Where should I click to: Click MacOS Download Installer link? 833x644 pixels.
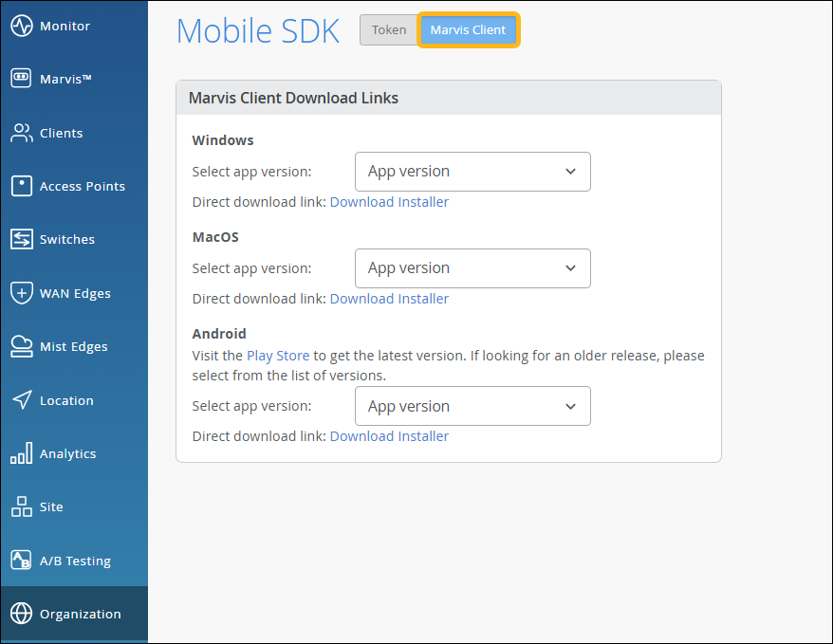[389, 299]
